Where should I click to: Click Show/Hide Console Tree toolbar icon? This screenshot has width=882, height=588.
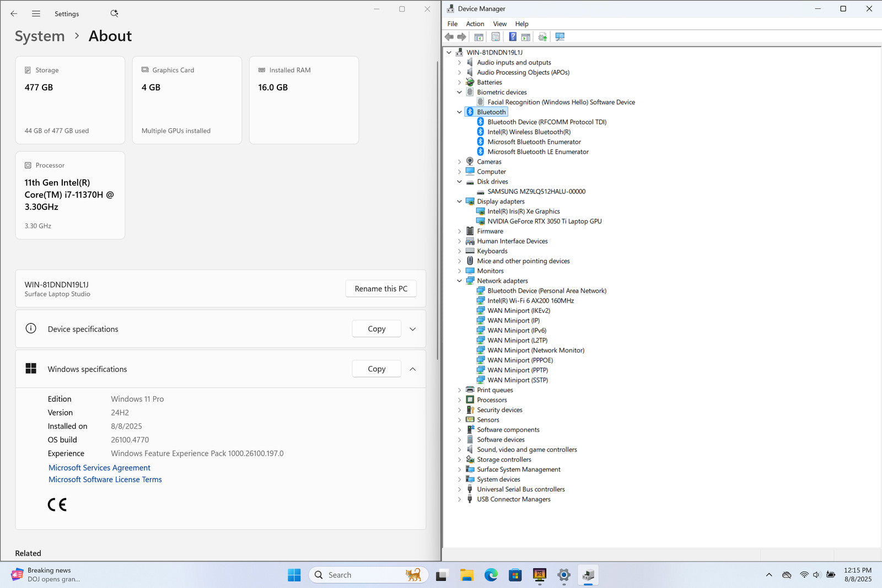tap(478, 37)
